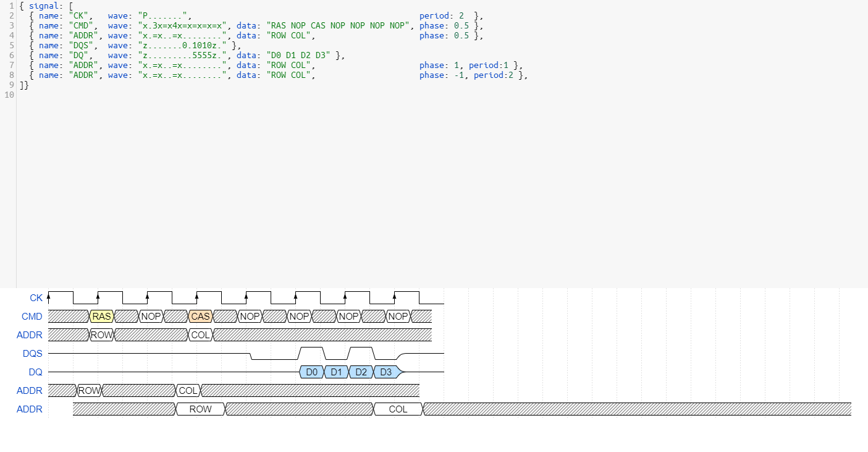Click the "D0 D1 D2 D3" data string
This screenshot has height=452, width=868.
point(298,55)
